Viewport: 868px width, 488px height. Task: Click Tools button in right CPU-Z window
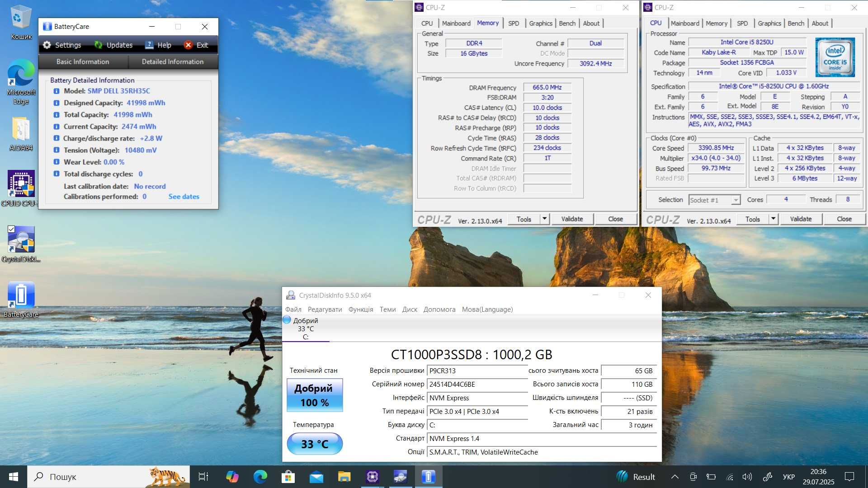pyautogui.click(x=752, y=219)
